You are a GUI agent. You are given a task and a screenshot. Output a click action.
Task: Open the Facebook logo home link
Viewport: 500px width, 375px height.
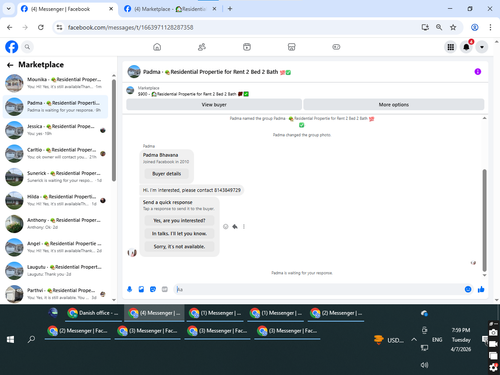[12, 47]
